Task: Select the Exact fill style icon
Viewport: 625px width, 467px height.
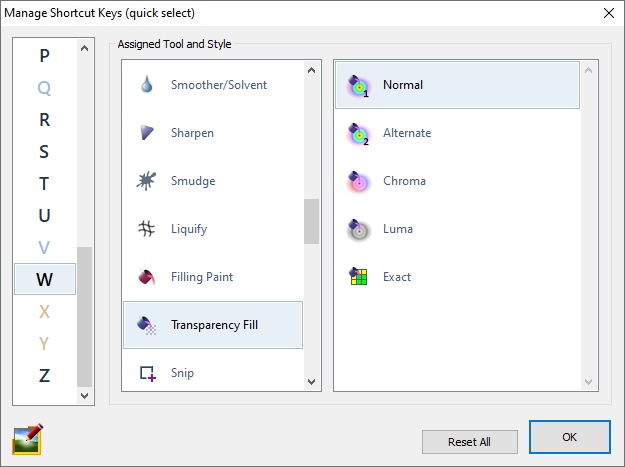Action: 358,277
